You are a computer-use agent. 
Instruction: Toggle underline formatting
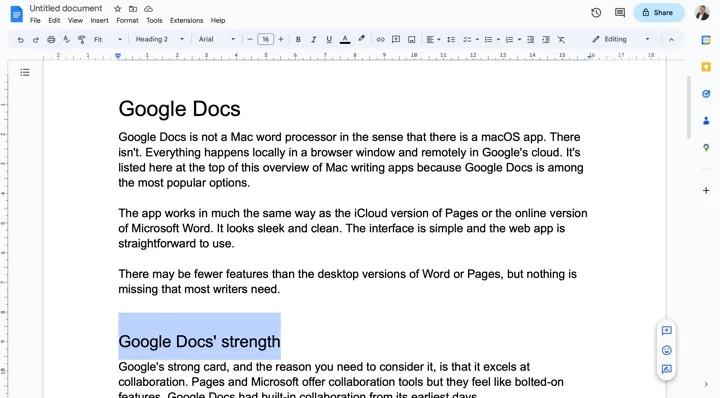click(329, 39)
